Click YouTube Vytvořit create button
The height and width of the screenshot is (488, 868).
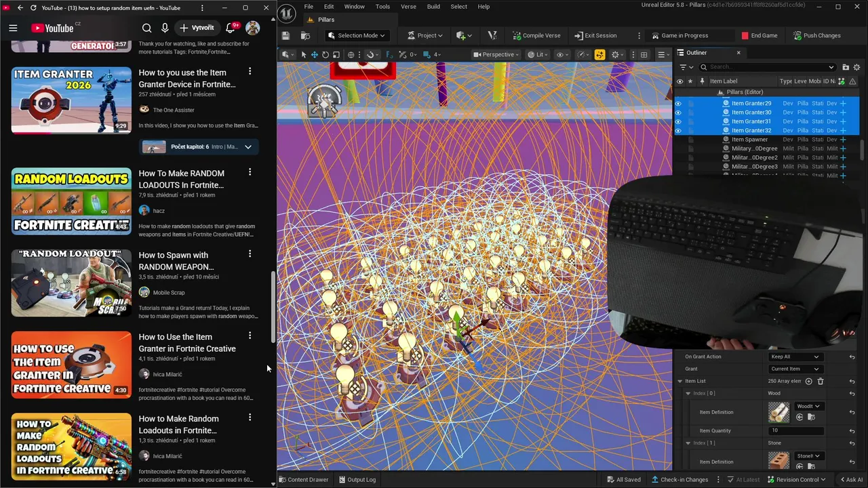[197, 28]
